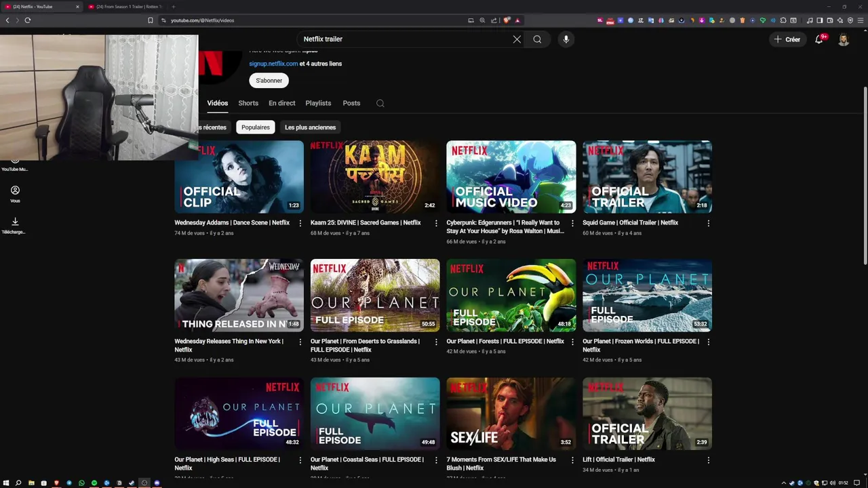Switch to the Shorts channel tab
Screen dimensions: 868x488
[x=248, y=103]
